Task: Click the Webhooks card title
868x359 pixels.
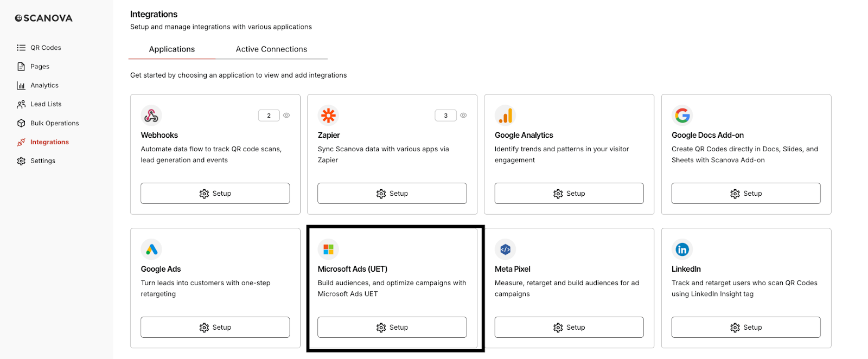Action: click(x=159, y=135)
